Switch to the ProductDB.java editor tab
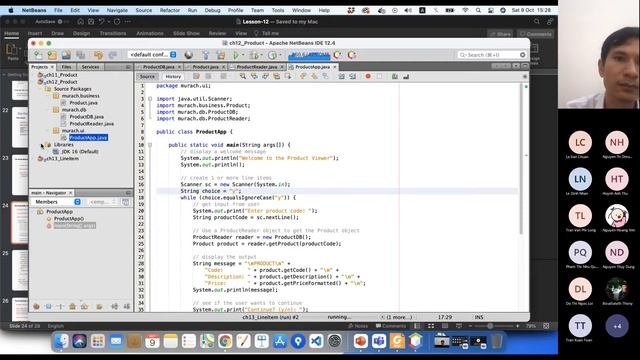640x360 pixels. (x=159, y=67)
